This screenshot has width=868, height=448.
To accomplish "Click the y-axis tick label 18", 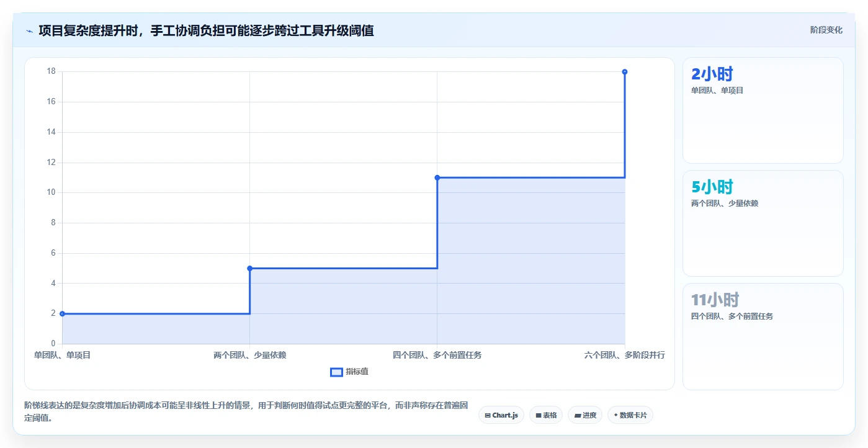I will [51, 71].
